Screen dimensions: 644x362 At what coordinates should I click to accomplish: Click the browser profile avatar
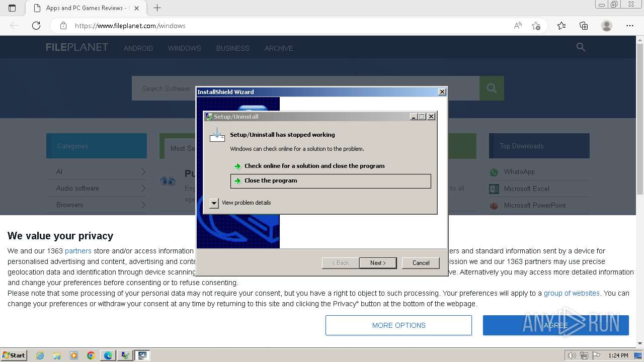pos(607,26)
